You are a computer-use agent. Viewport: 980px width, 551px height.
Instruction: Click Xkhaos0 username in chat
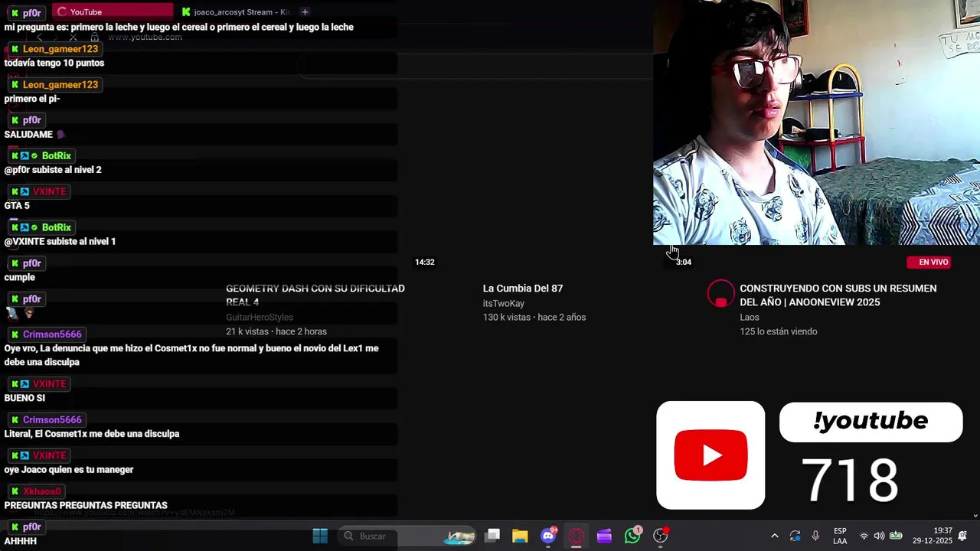pyautogui.click(x=41, y=491)
